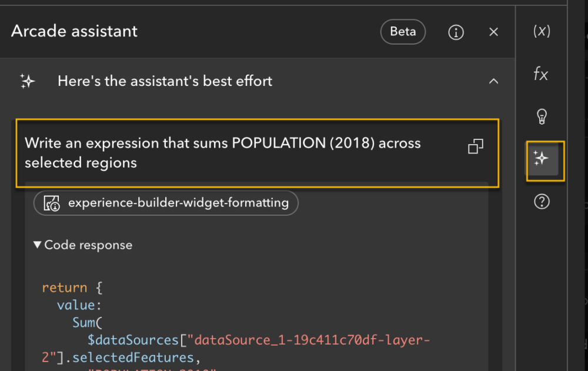Collapse the Code response disclosure triangle

click(x=38, y=245)
